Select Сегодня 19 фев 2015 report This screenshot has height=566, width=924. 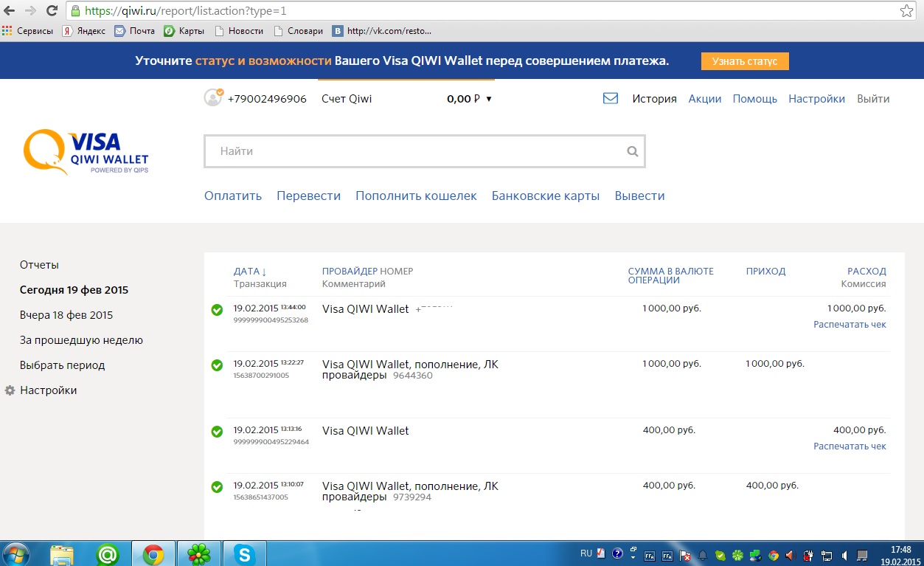coord(74,290)
